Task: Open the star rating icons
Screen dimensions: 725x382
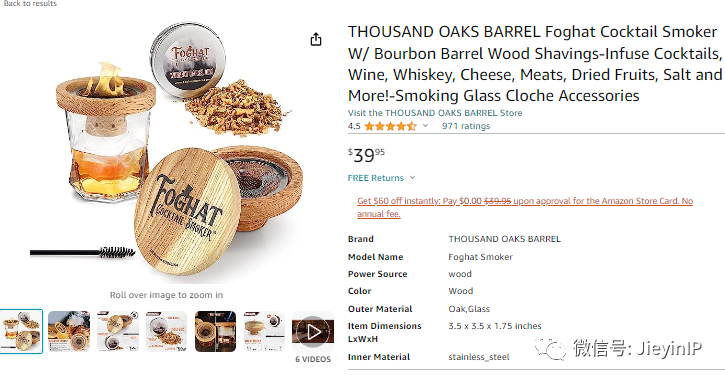Action: pos(390,126)
